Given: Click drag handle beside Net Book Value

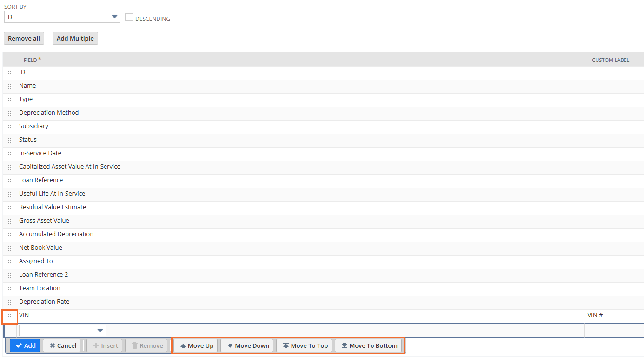Looking at the screenshot, I should click(10, 249).
